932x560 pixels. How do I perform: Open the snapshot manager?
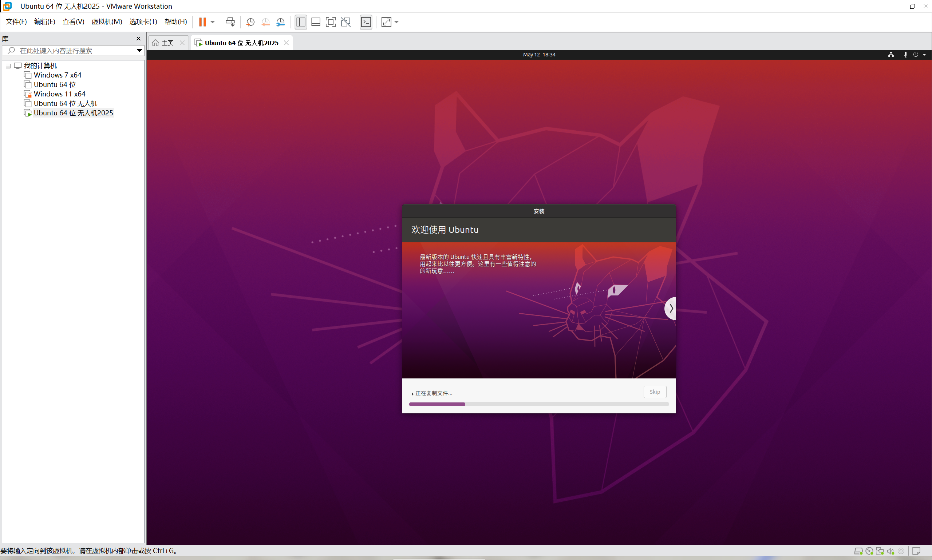[x=280, y=22]
